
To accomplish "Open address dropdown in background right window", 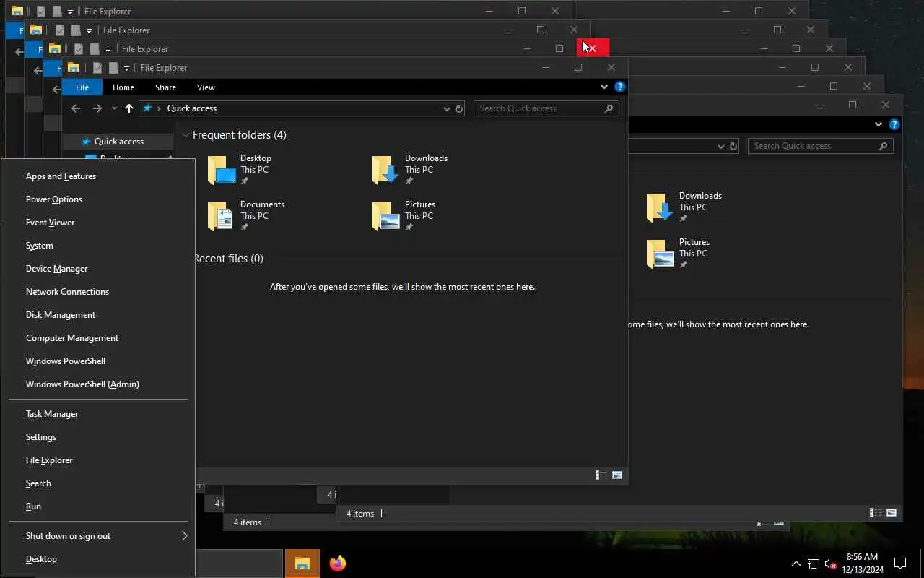I will tap(720, 146).
